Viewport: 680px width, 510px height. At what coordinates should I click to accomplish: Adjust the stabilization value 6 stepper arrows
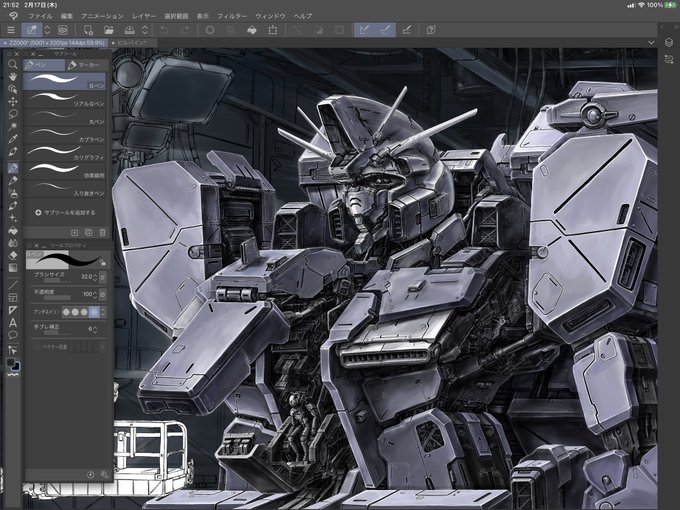[95, 330]
